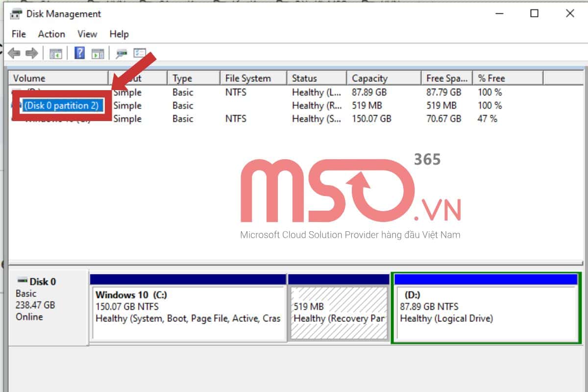Click the 87.89 GB capacity cell
Screen dimensions: 588x392
[x=370, y=92]
